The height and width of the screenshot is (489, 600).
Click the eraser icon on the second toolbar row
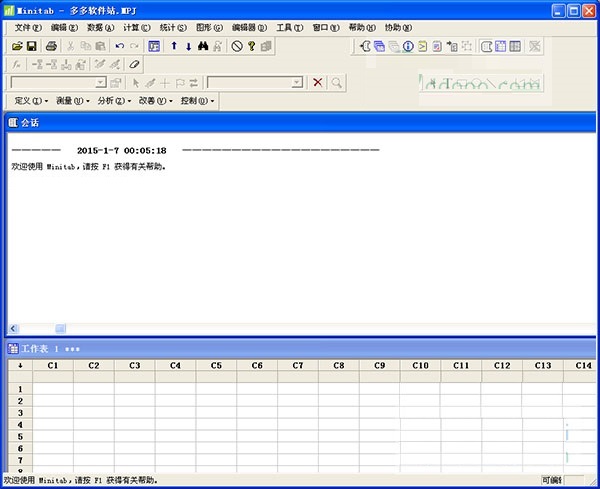(x=134, y=64)
